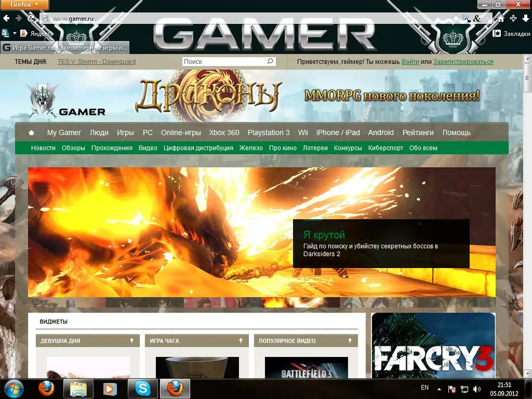
Task: Open the Закладки bookmarks button
Action: pyautogui.click(x=511, y=33)
